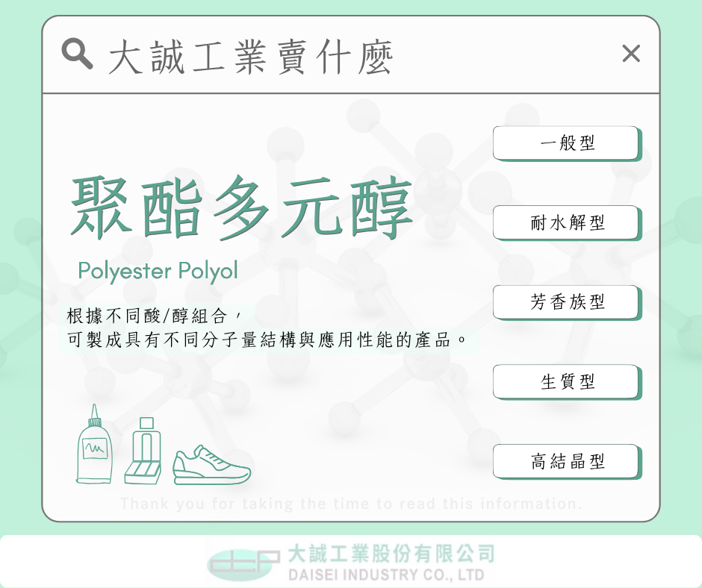Click the glue bottle illustration
Image resolution: width=702 pixels, height=588 pixels.
(94, 444)
